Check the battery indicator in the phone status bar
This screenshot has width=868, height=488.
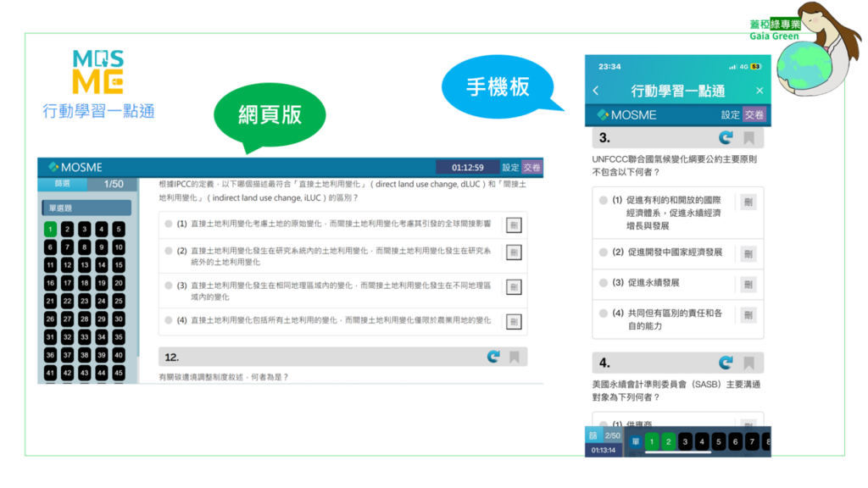[755, 67]
